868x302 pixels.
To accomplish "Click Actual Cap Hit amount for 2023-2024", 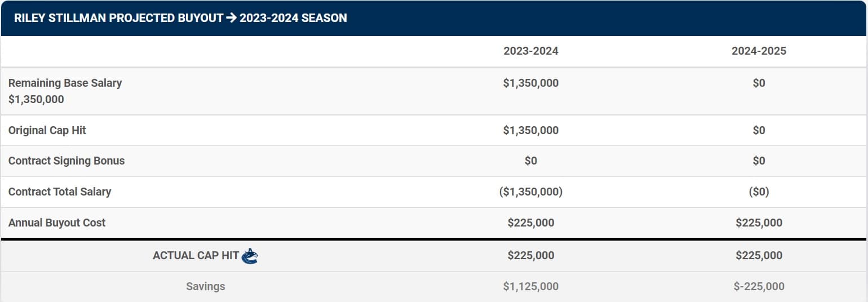I will pyautogui.click(x=530, y=255).
